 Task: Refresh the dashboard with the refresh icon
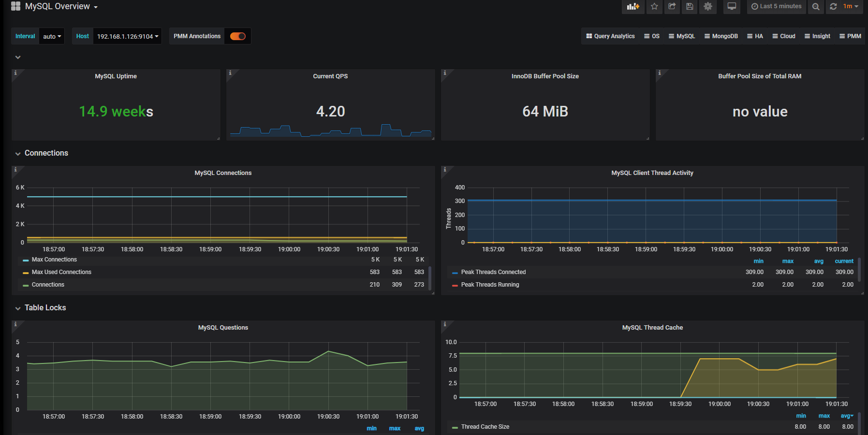[x=833, y=6]
